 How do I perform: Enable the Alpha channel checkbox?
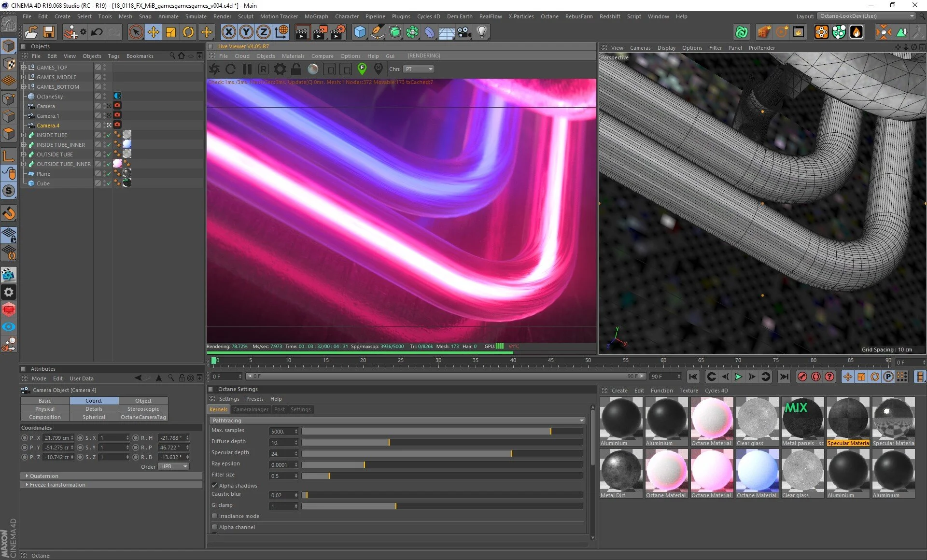point(214,527)
